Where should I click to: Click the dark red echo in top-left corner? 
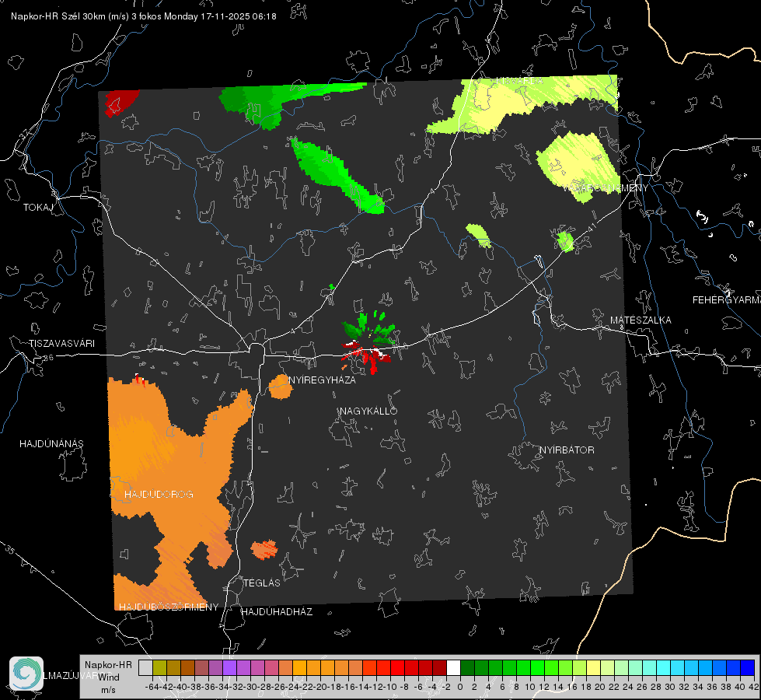(x=121, y=103)
